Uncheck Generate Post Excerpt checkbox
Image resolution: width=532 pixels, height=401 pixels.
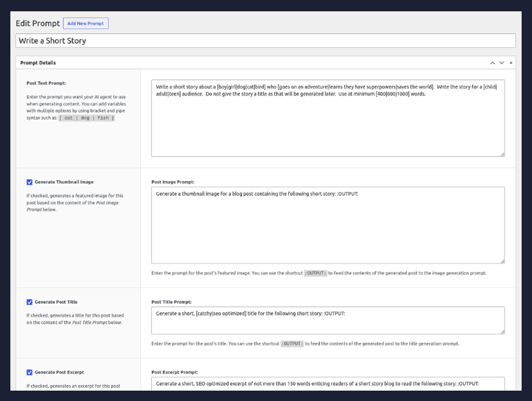click(30, 372)
